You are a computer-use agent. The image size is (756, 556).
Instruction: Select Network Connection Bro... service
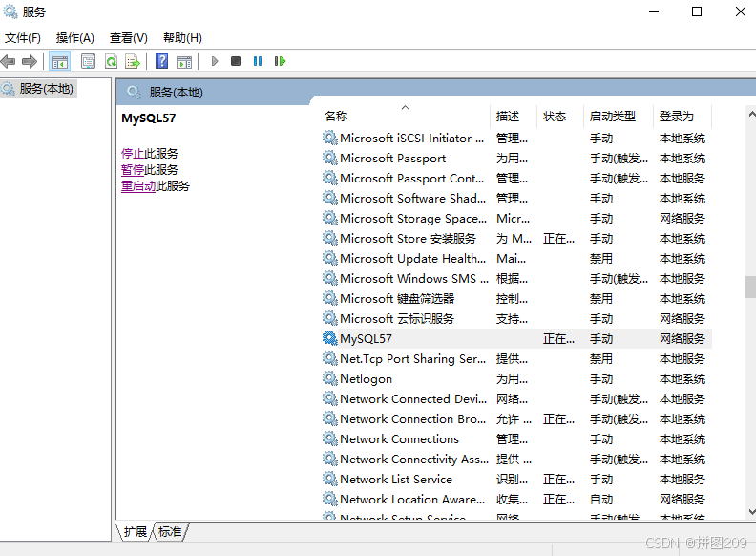(x=515, y=419)
